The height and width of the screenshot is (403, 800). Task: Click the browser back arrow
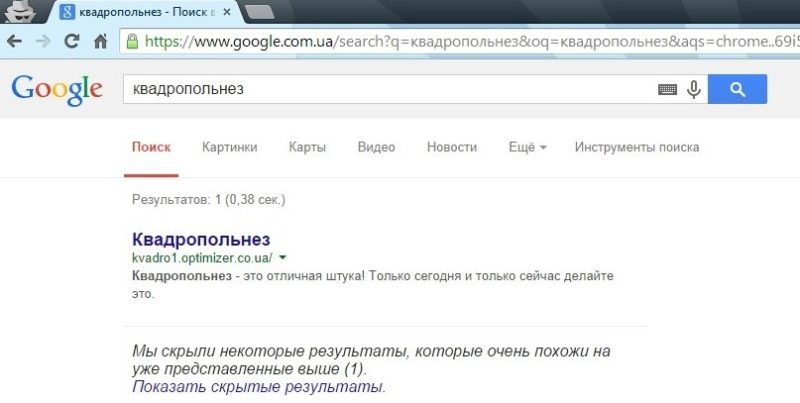(14, 41)
